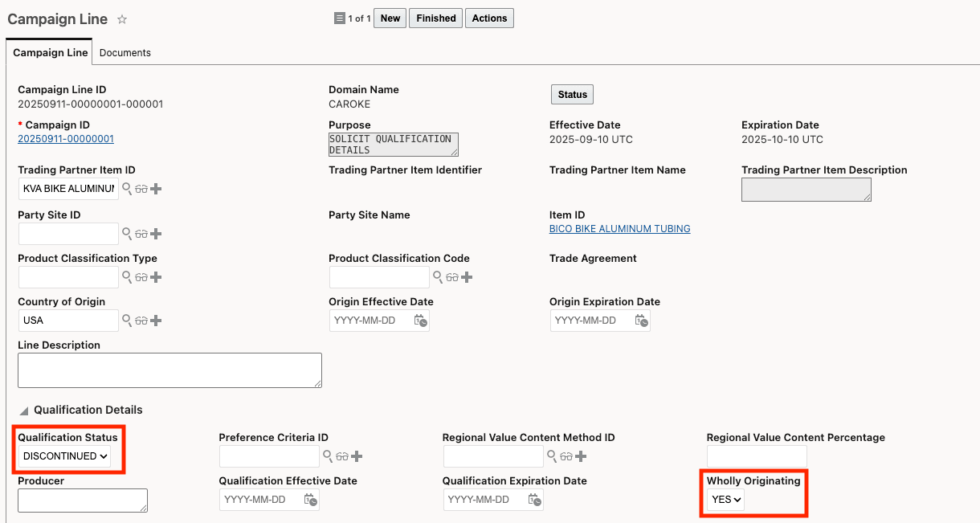This screenshot has width=980, height=523.
Task: Click the Finished button
Action: tap(436, 18)
